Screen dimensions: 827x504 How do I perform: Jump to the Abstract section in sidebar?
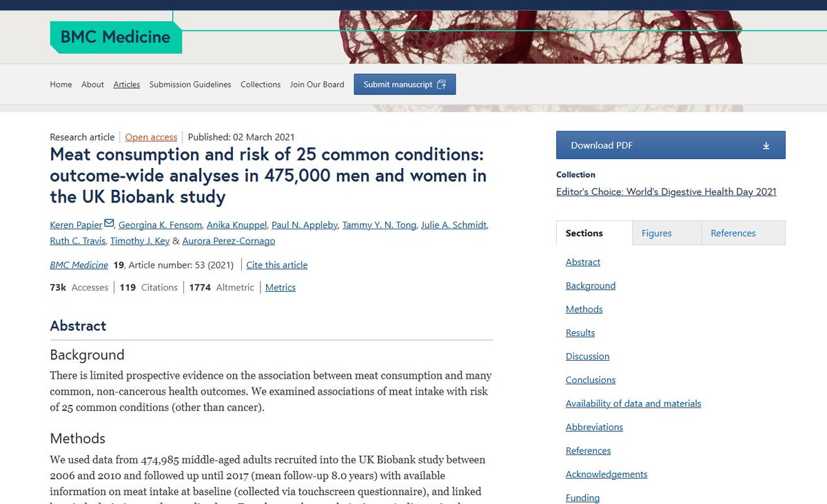[x=583, y=262]
